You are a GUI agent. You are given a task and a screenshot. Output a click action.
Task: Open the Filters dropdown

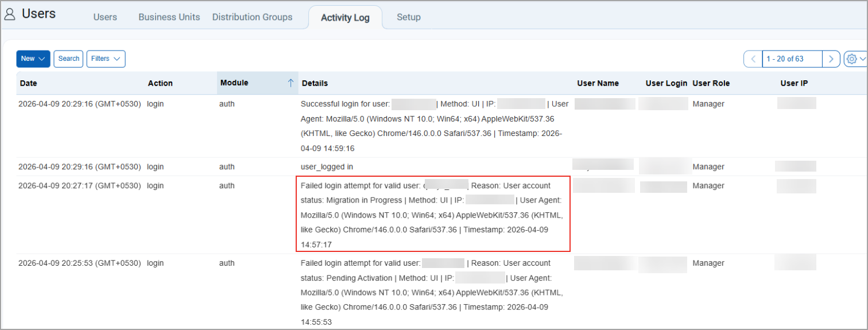tap(106, 59)
